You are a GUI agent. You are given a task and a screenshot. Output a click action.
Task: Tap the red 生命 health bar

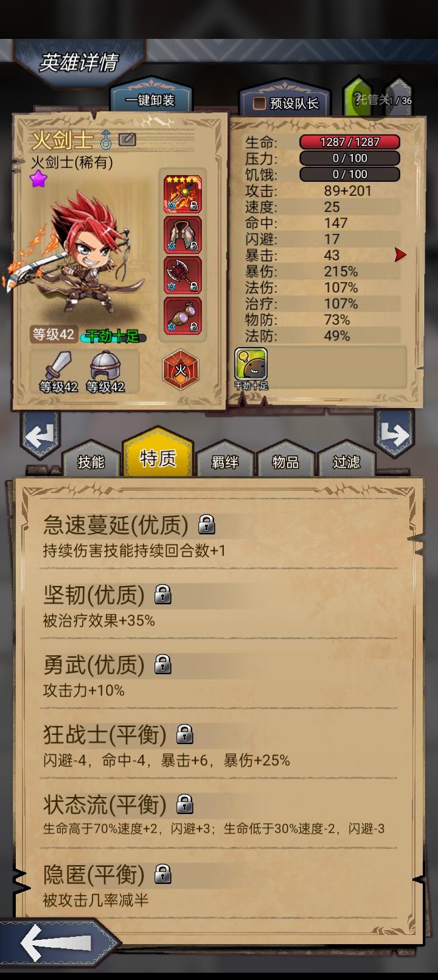click(x=350, y=142)
